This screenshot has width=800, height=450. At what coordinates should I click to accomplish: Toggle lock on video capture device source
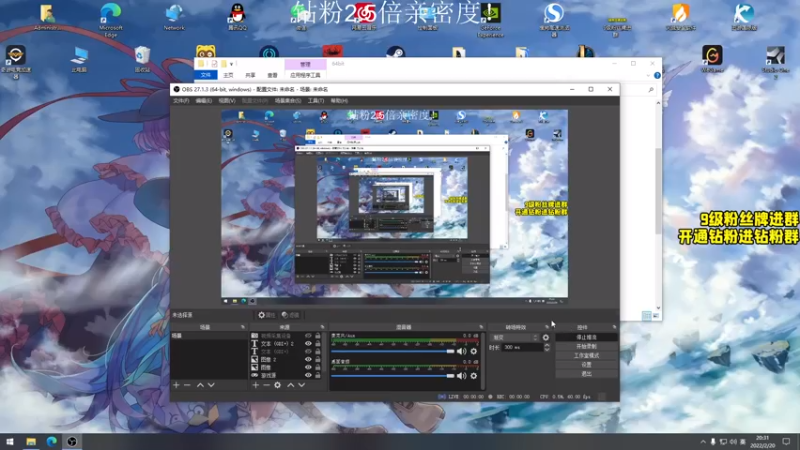click(x=318, y=336)
